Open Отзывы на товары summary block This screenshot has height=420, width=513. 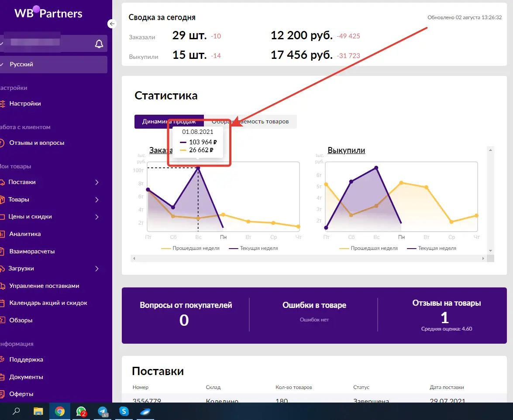[446, 315]
